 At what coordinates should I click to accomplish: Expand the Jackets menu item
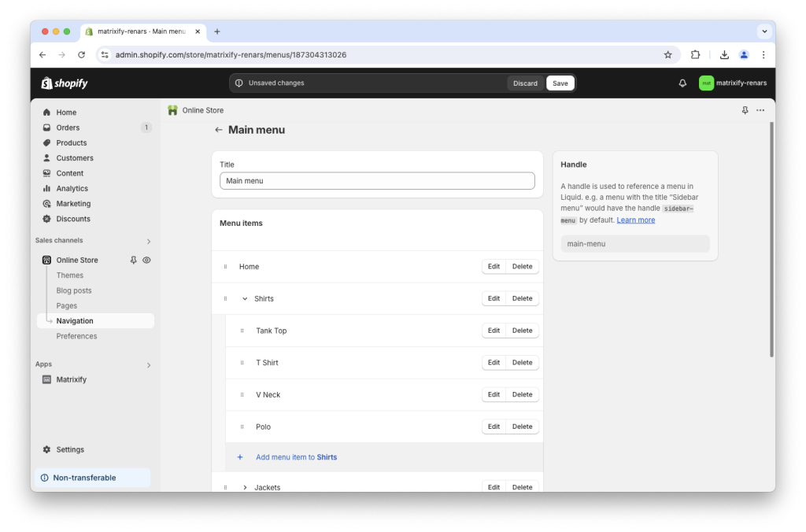(x=244, y=486)
